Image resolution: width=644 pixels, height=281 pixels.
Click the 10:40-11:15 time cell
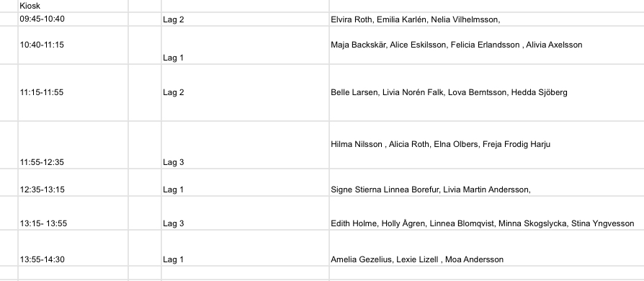tap(73, 45)
